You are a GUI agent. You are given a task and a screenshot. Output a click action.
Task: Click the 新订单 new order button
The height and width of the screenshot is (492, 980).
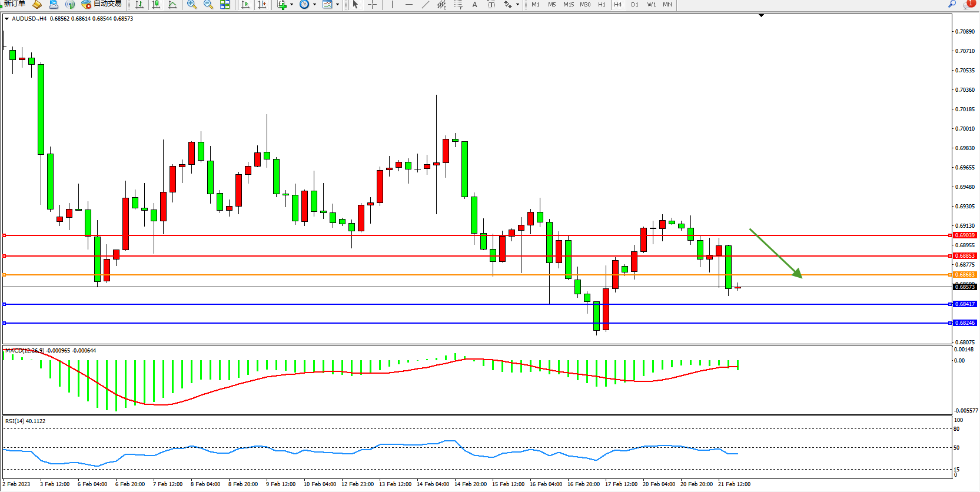(14, 4)
